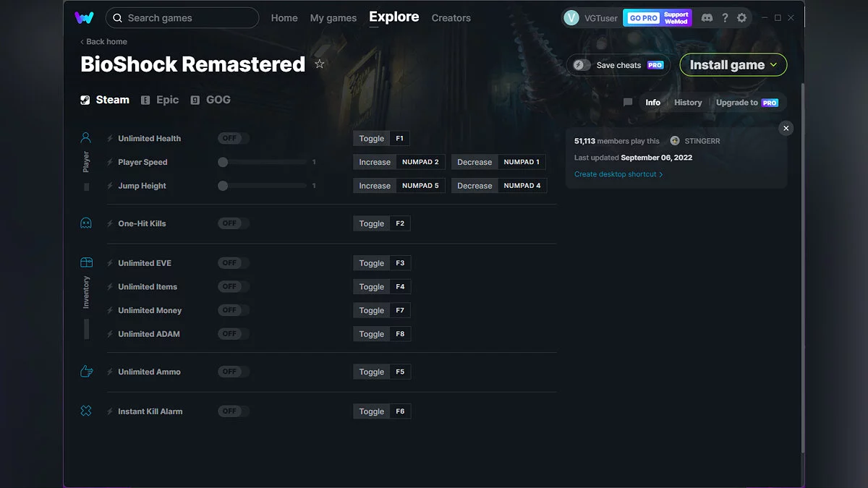Toggle Unlimited Health switch
The width and height of the screenshot is (868, 488).
pos(233,138)
